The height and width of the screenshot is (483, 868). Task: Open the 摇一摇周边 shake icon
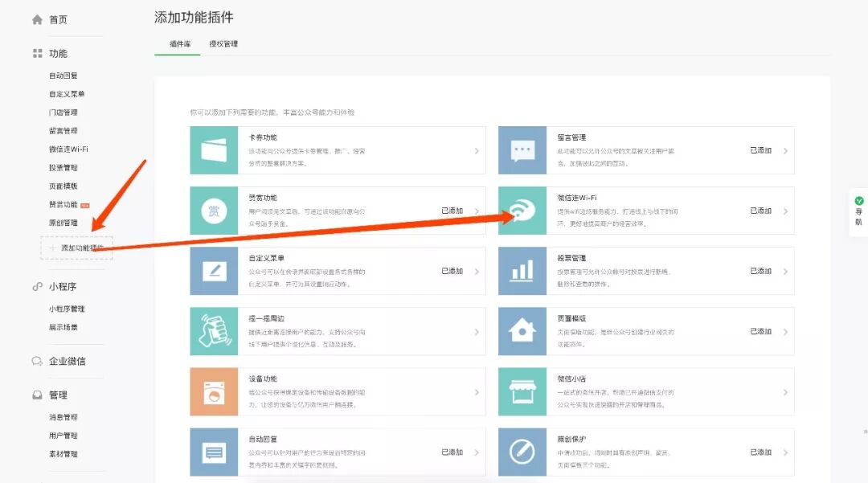[214, 331]
